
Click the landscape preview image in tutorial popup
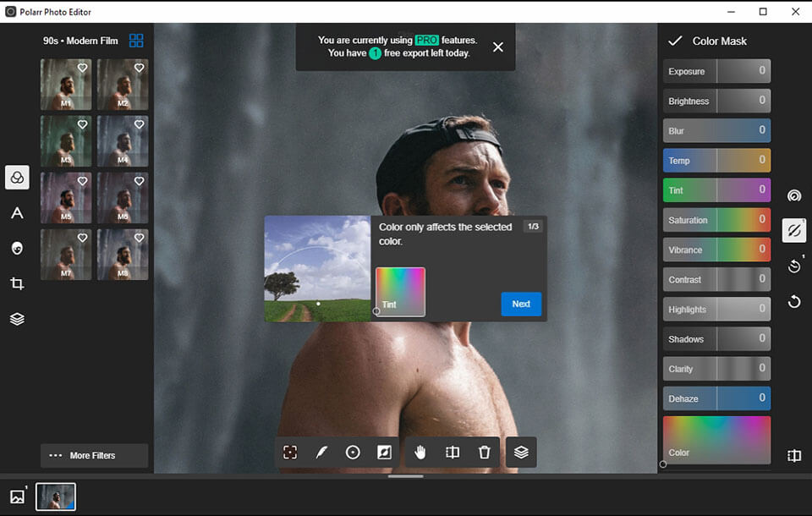pyautogui.click(x=317, y=269)
